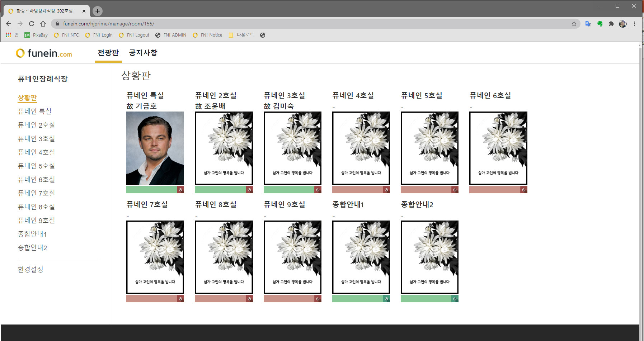The width and height of the screenshot is (644, 341).
Task: Click the green status bar under 퓨네인 2호실
Action: (x=220, y=190)
